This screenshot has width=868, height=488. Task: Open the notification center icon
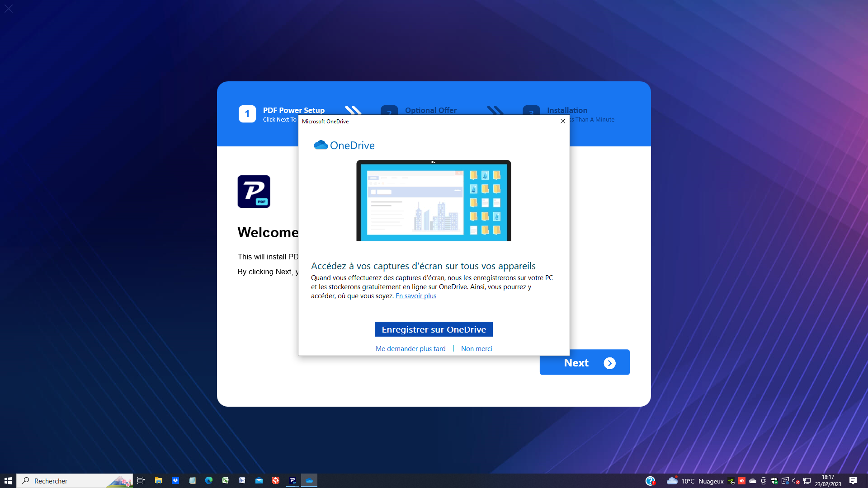point(853,481)
